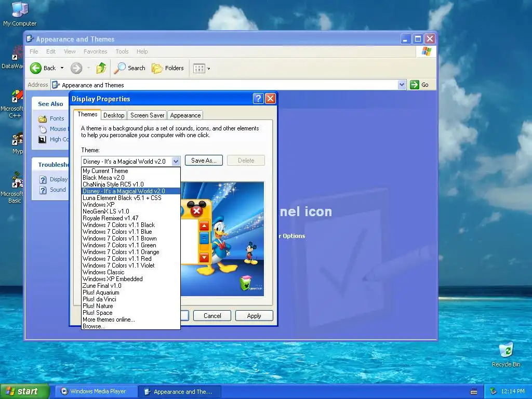Collapse the Theme dropdown arrow
This screenshot has width=532, height=399.
(x=176, y=162)
